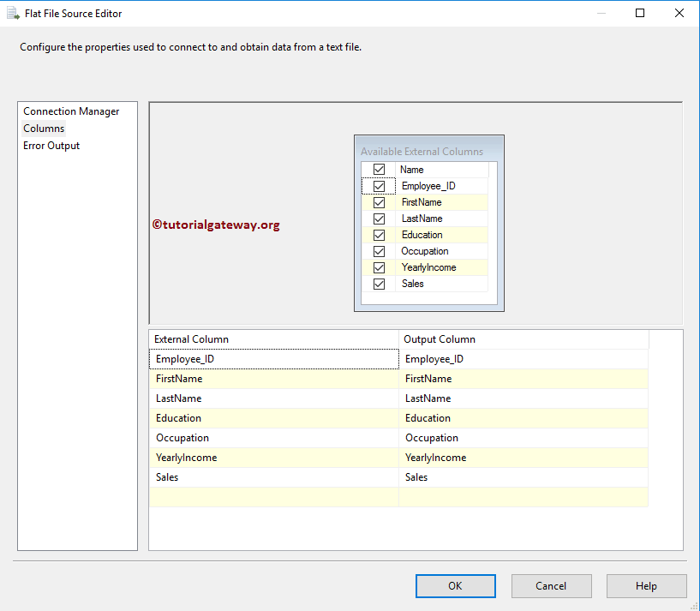Uncheck the Employee_ID external column
Viewport: 700px width, 611px height.
379,185
